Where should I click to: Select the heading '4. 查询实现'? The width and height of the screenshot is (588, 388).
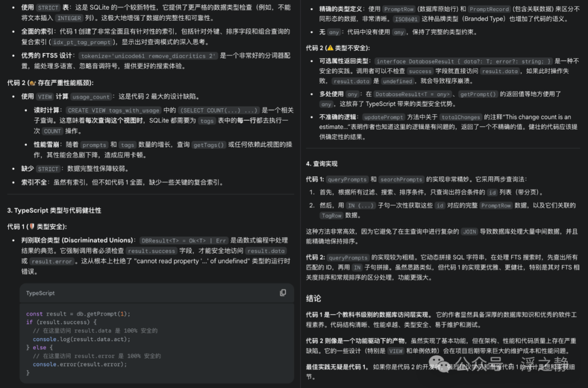322,164
